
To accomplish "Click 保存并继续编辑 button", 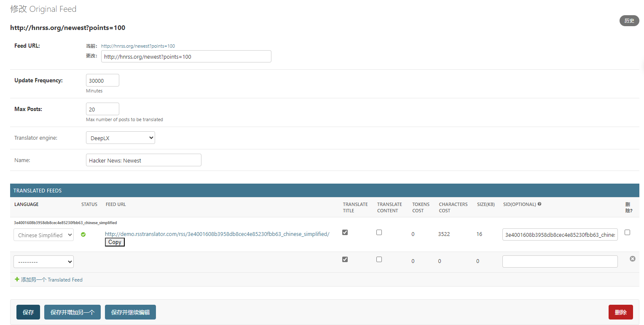I will [x=130, y=312].
